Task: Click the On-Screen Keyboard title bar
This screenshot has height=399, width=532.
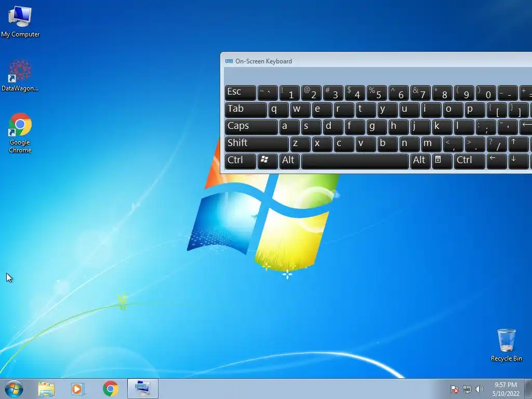Action: point(376,60)
